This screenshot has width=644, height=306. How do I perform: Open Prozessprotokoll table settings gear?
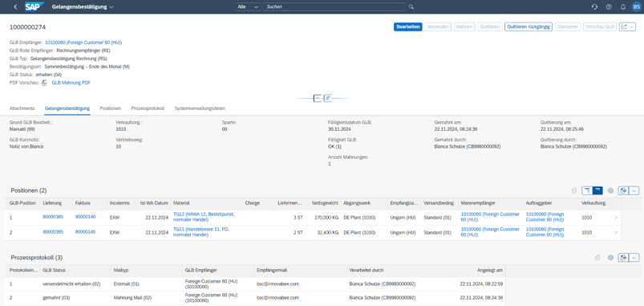610,258
